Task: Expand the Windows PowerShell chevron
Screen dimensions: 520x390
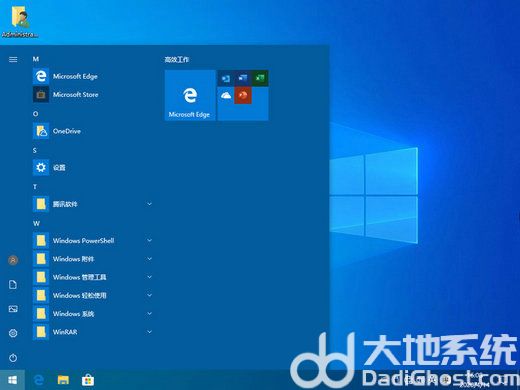Action: click(x=149, y=240)
